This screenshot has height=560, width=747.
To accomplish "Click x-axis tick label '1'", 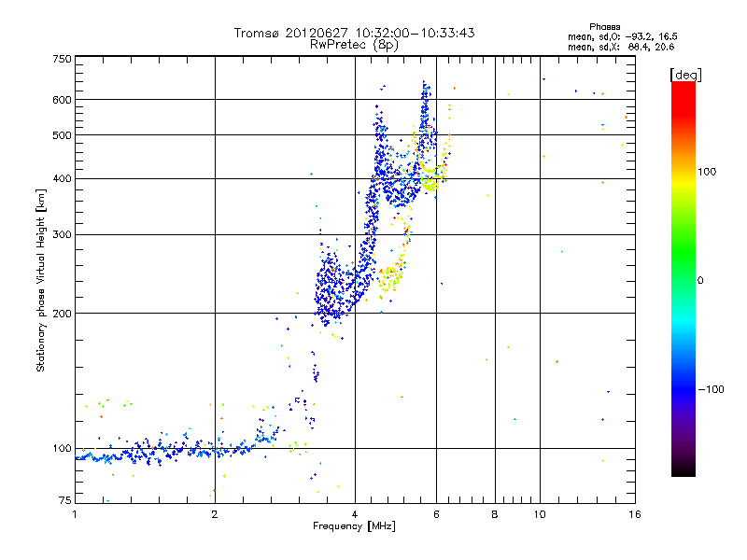I will pos(75,514).
